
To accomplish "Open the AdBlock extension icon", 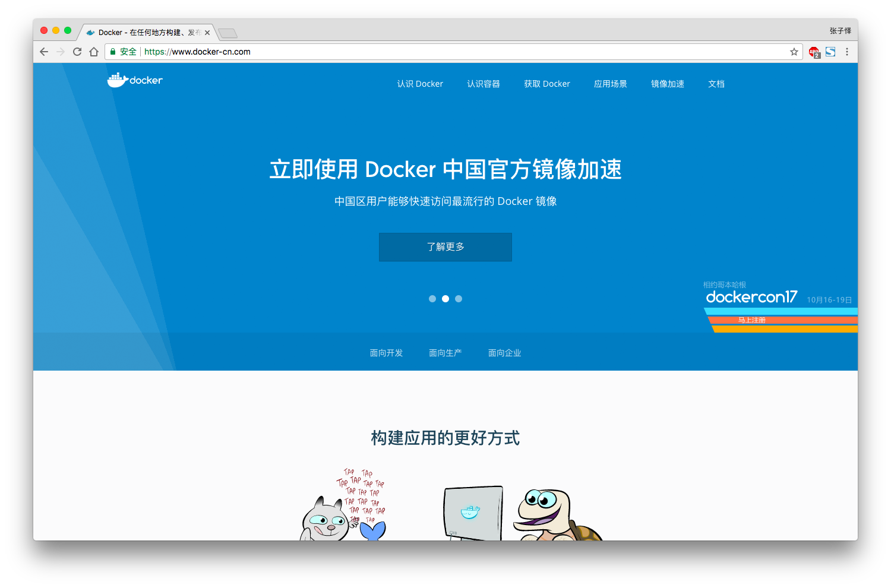I will (x=813, y=52).
